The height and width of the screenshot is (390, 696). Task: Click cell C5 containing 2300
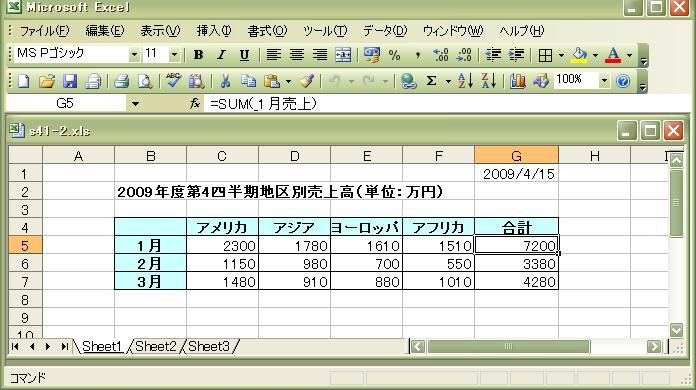222,245
